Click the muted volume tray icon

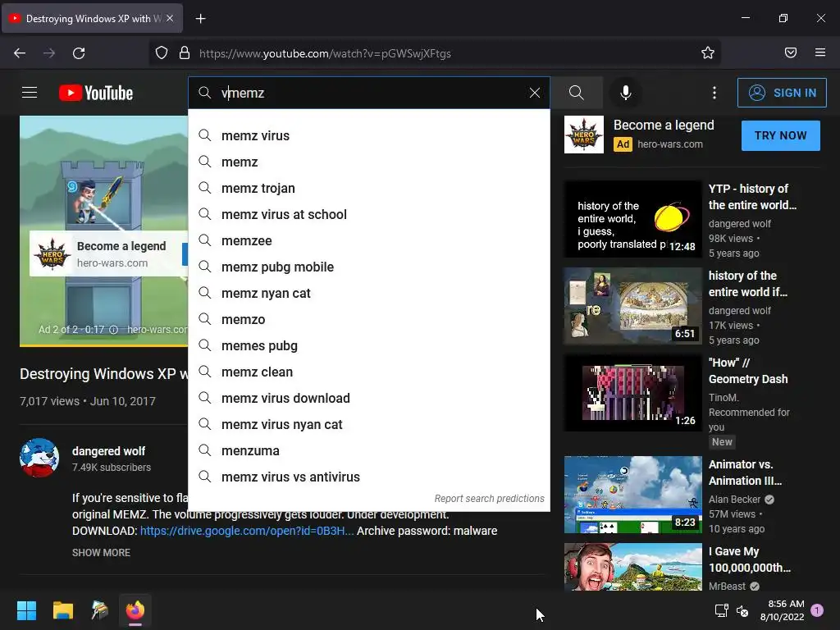pos(742,610)
